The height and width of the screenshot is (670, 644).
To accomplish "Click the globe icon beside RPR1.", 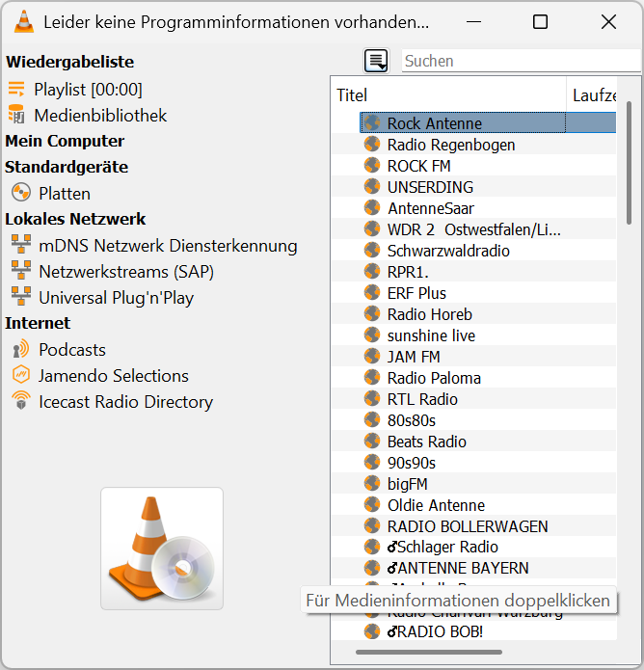I will coord(372,271).
